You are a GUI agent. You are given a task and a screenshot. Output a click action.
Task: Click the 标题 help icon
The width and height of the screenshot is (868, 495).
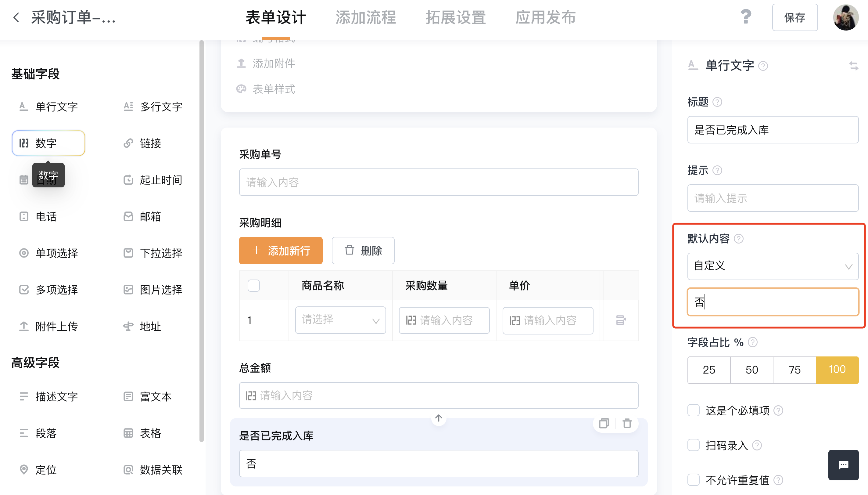click(x=717, y=102)
